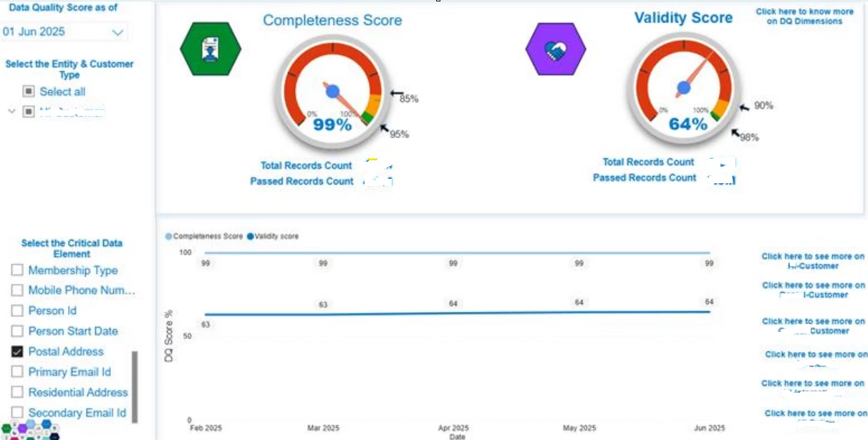Image resolution: width=868 pixels, height=440 pixels.
Task: Click the Validity Score heading
Action: [683, 17]
